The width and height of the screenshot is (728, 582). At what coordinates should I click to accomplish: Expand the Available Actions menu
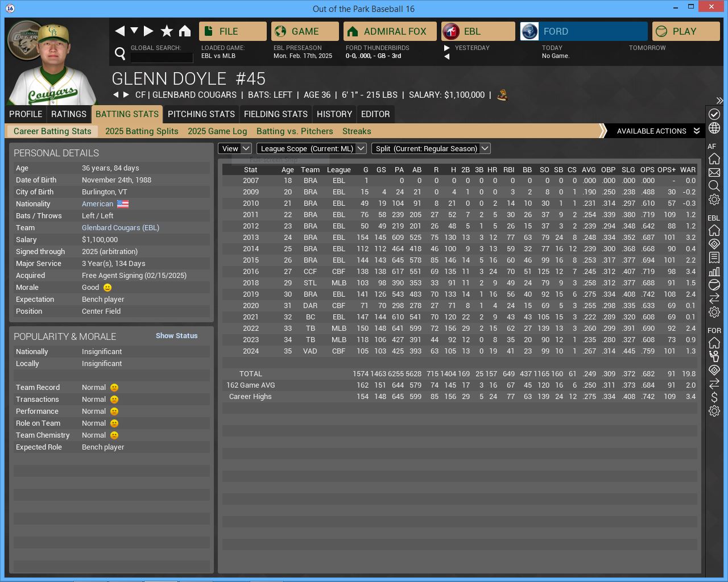(657, 131)
